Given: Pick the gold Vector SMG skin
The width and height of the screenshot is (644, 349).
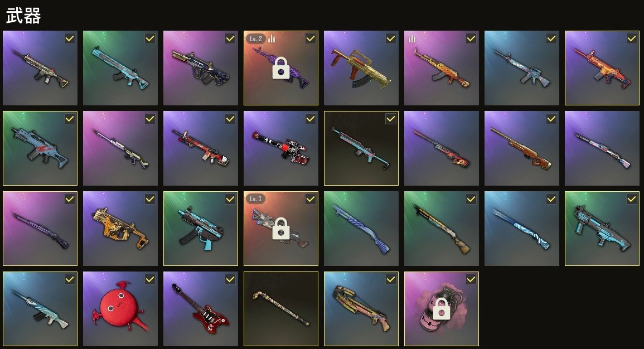Looking at the screenshot, I should point(120,229).
